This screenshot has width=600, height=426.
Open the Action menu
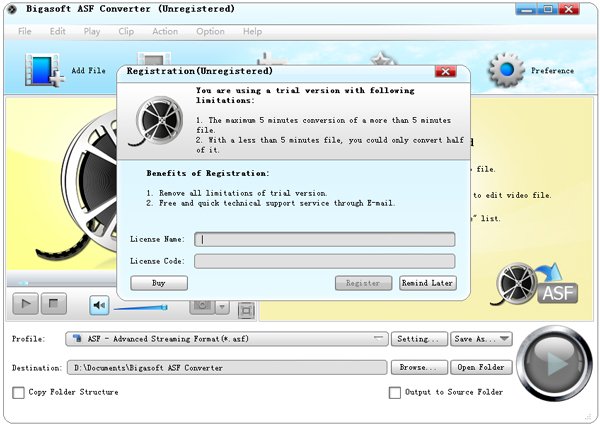tap(165, 31)
